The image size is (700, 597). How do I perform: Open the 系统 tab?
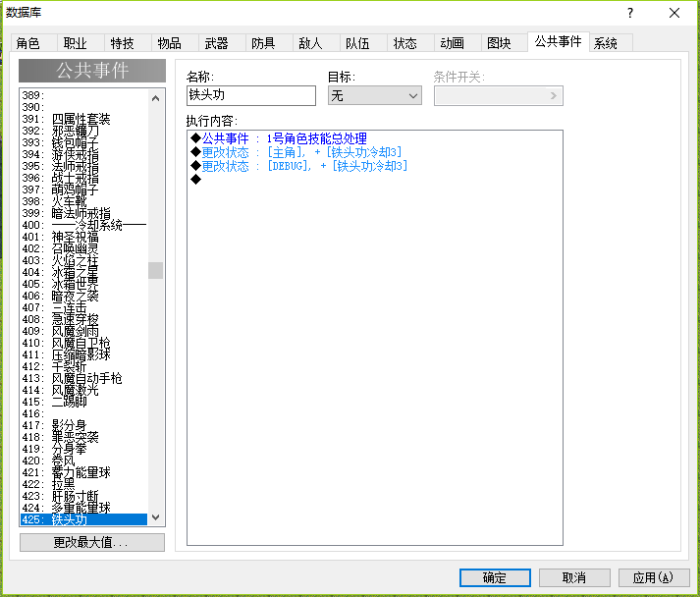(611, 43)
